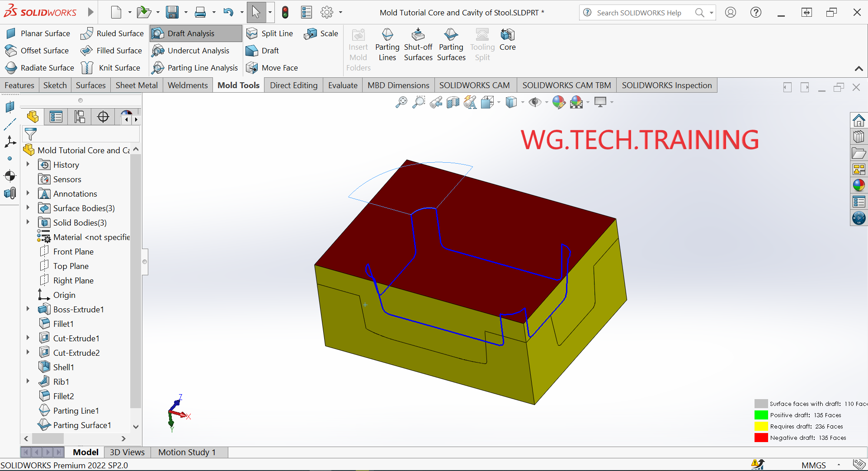Click the Undo button
The height and width of the screenshot is (471, 868).
228,12
